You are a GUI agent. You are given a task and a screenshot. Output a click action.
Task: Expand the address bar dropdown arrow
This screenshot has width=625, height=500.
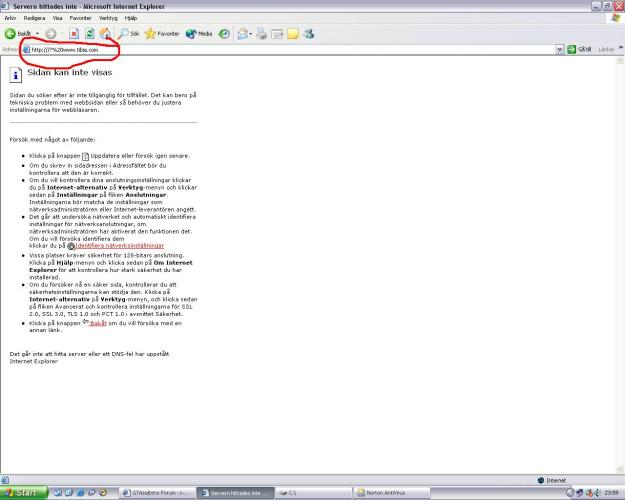click(560, 49)
